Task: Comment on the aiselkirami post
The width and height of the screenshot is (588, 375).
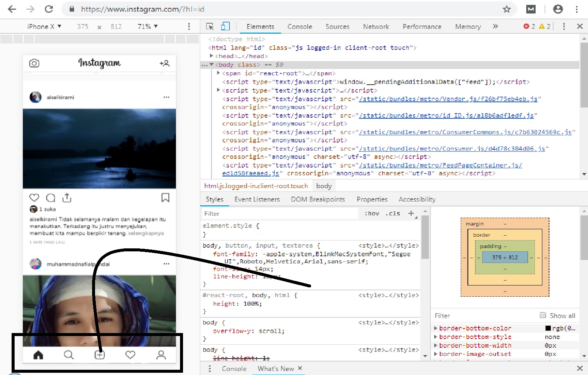Action: [x=51, y=197]
